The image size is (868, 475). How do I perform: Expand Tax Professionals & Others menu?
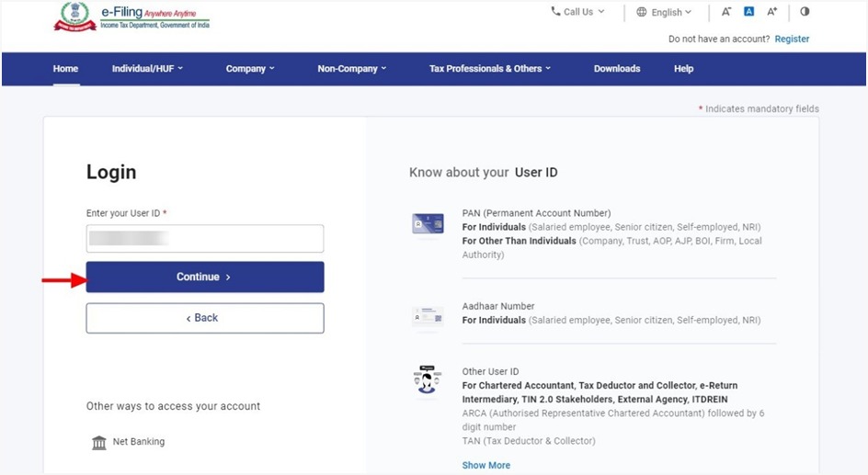(x=489, y=69)
